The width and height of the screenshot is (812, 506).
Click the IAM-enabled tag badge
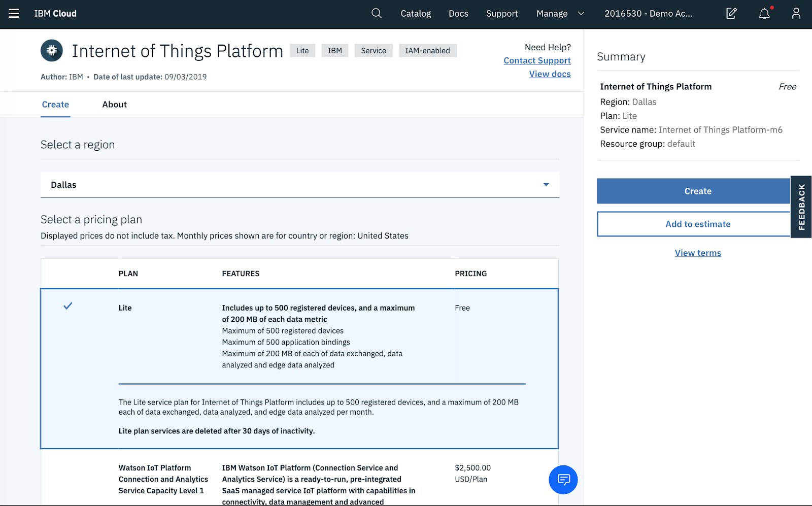coord(427,51)
